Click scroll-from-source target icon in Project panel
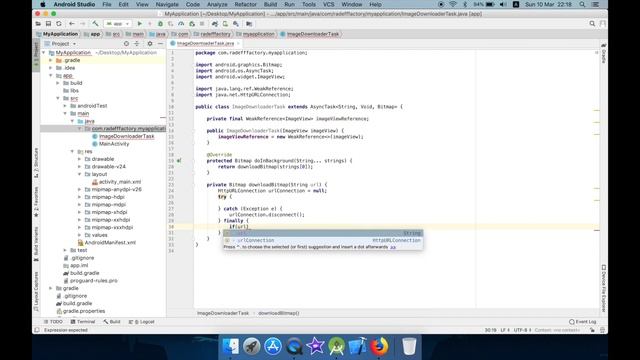 pyautogui.click(x=126, y=44)
